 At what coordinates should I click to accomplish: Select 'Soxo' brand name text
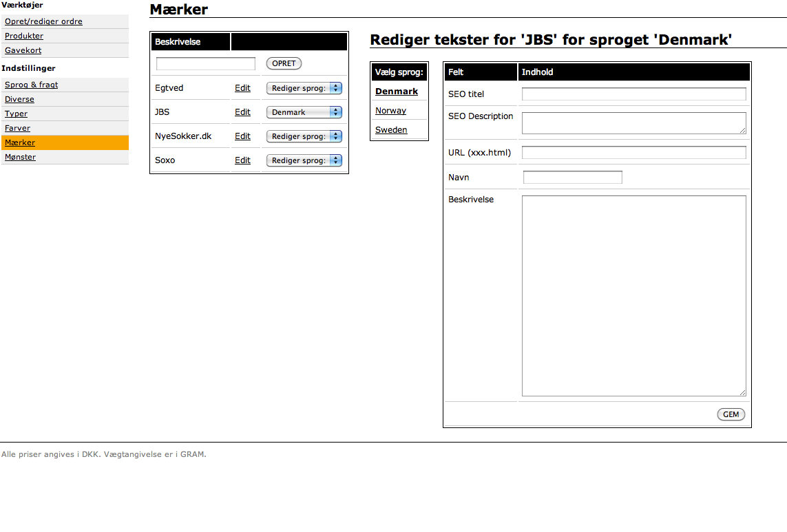pyautogui.click(x=165, y=160)
